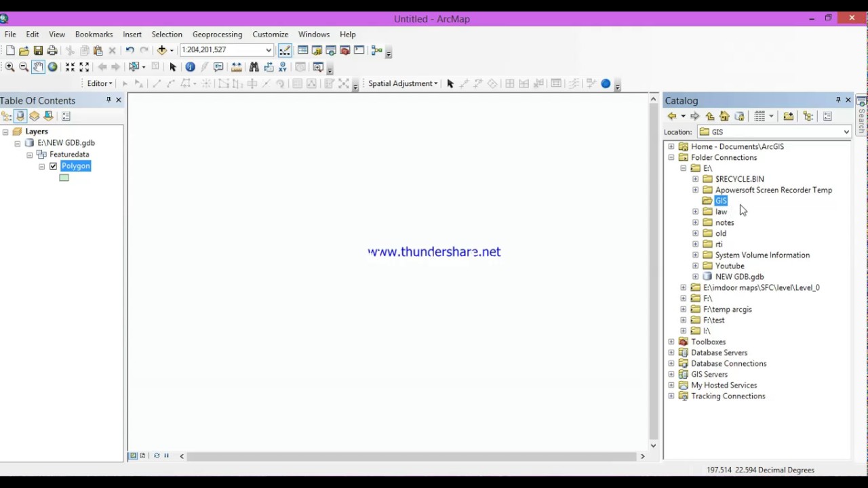
Task: Uncheck the Polygon layer visibility checkbox
Action: coord(53,166)
